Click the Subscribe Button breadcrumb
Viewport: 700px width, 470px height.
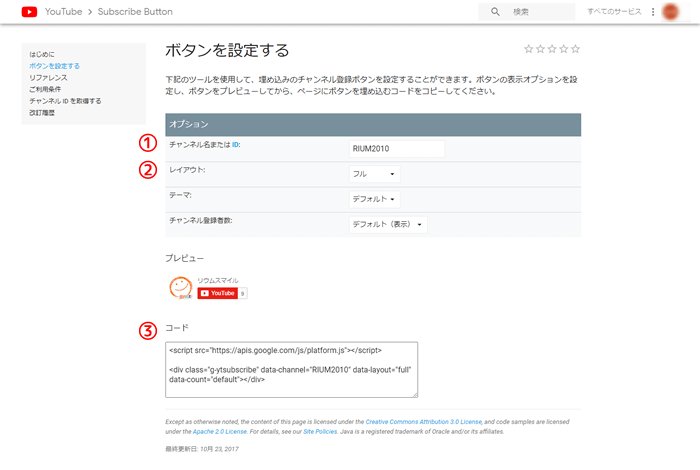tap(135, 12)
